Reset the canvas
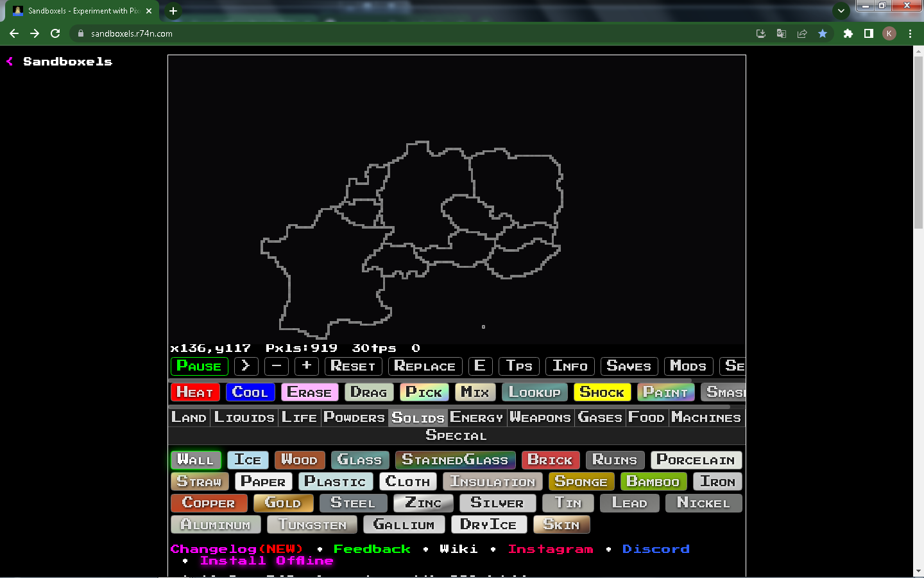Image resolution: width=924 pixels, height=578 pixels. pyautogui.click(x=353, y=366)
